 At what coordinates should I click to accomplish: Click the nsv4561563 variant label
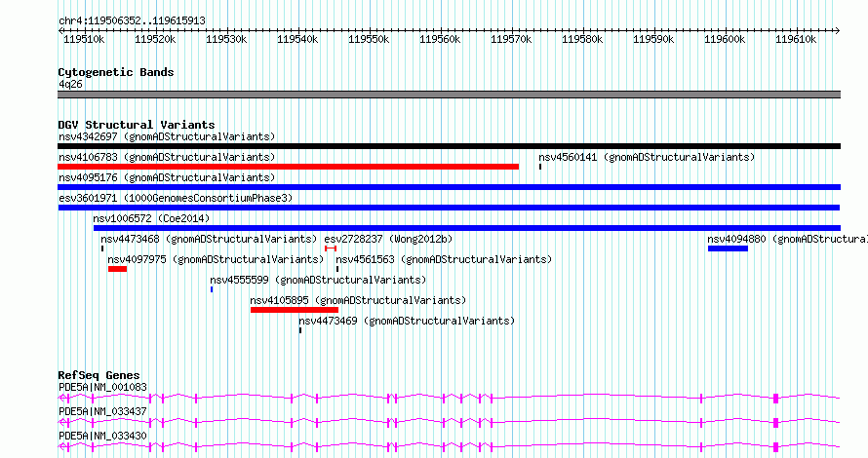[444, 259]
